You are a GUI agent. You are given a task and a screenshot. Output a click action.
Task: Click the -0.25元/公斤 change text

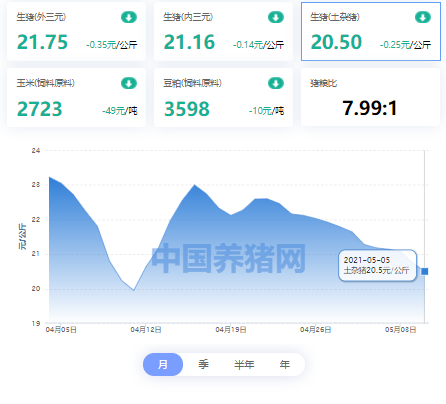405,45
